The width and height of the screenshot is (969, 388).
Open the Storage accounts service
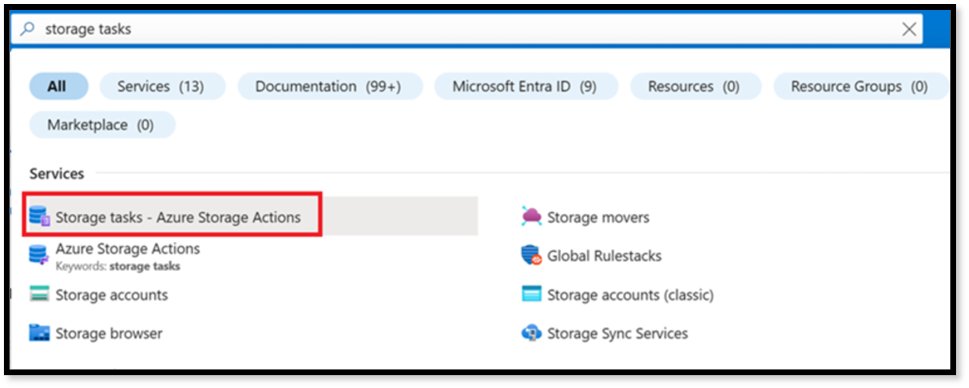point(112,295)
